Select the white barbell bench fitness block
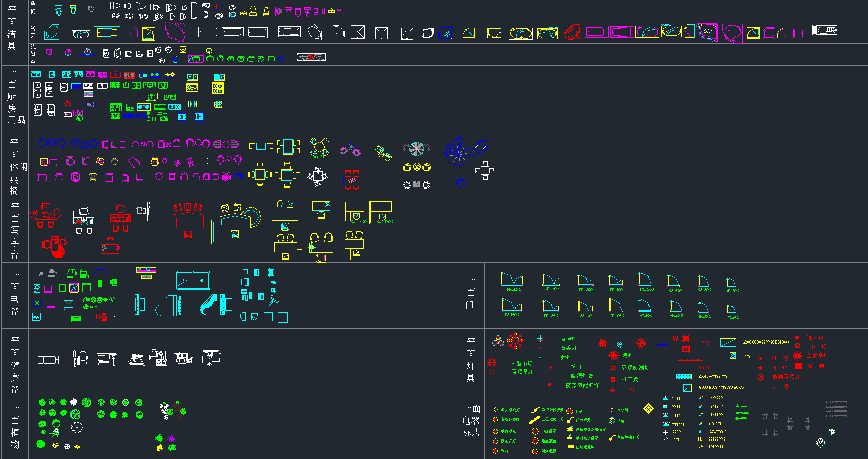The height and width of the screenshot is (459, 868). tap(48, 360)
